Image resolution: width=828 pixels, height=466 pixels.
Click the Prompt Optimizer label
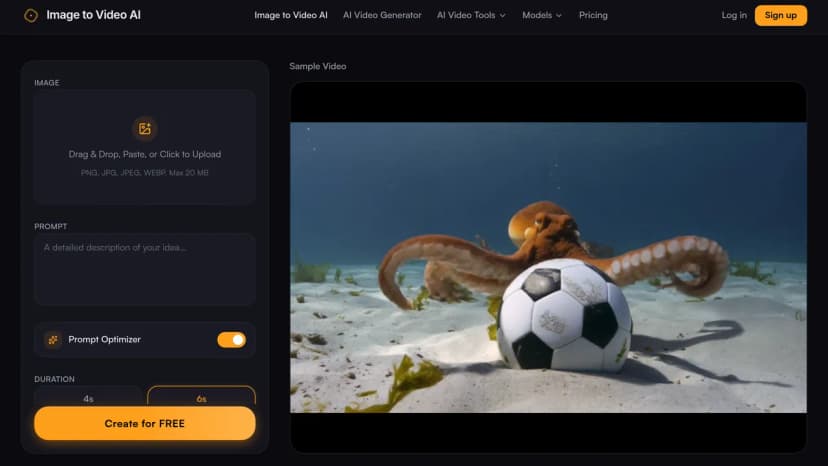pos(105,340)
